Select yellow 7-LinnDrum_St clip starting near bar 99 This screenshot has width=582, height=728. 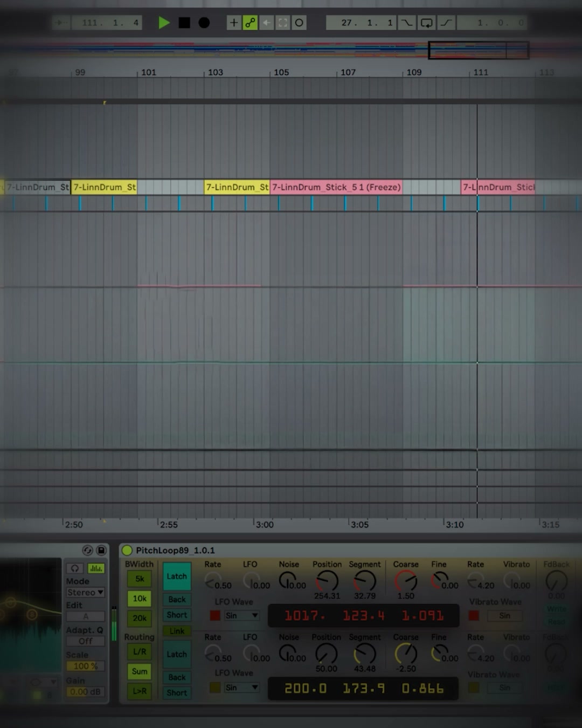[104, 187]
